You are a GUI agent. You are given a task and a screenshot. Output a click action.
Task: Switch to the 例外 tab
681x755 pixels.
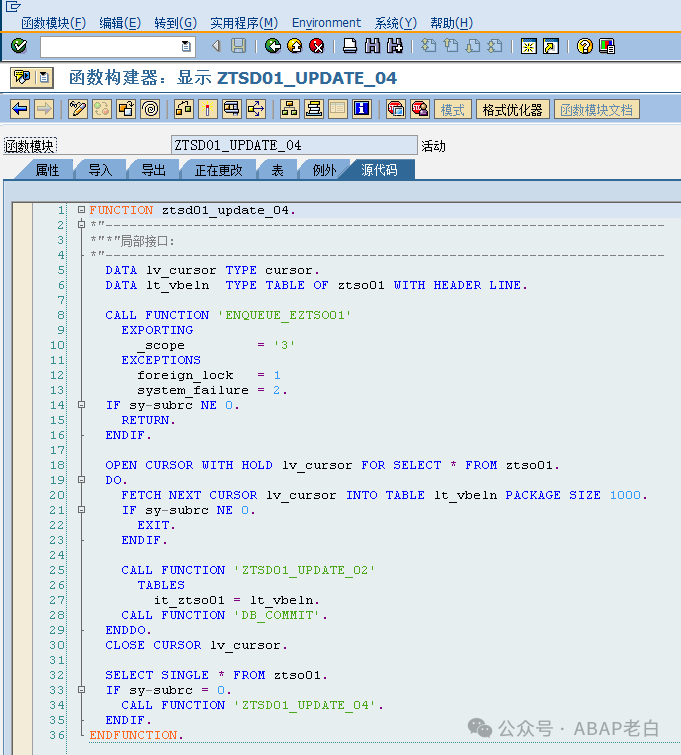click(x=324, y=170)
